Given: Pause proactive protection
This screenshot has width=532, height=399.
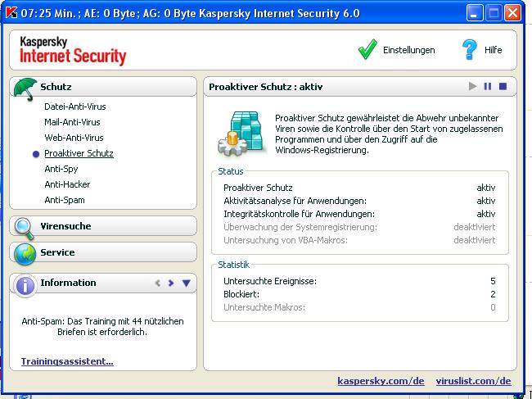Looking at the screenshot, I should click(488, 86).
